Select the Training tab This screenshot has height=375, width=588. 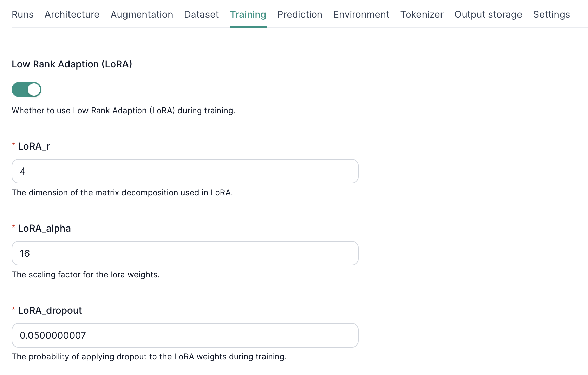(248, 14)
